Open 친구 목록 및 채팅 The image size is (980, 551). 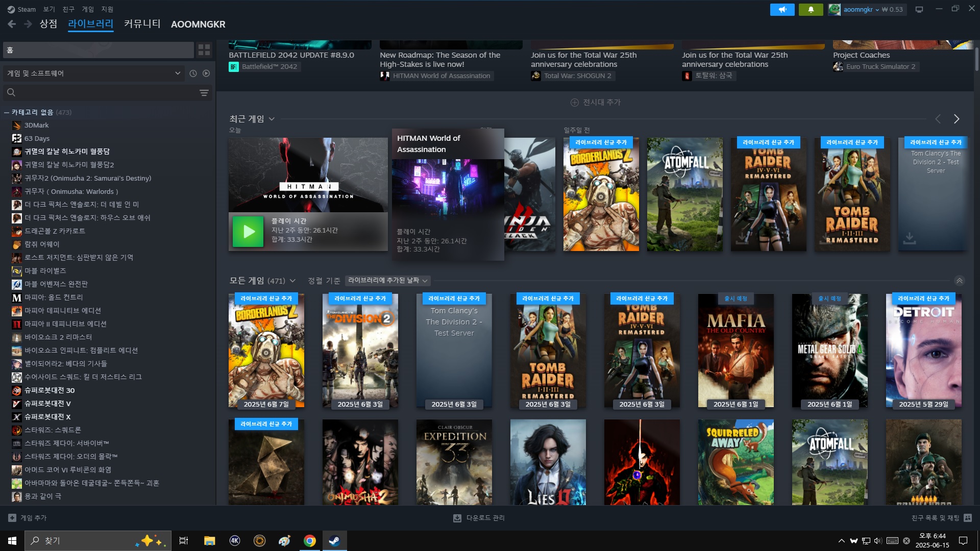(941, 518)
